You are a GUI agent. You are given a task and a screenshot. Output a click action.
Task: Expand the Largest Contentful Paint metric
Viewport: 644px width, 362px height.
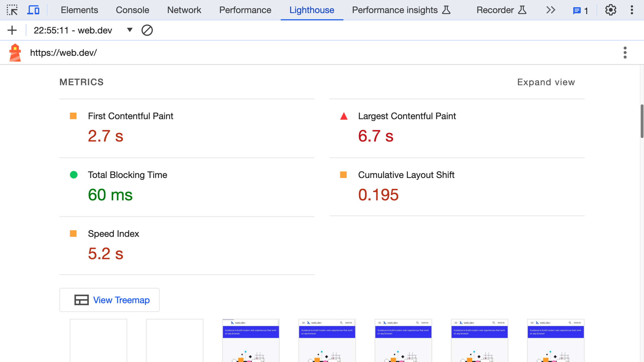(407, 116)
